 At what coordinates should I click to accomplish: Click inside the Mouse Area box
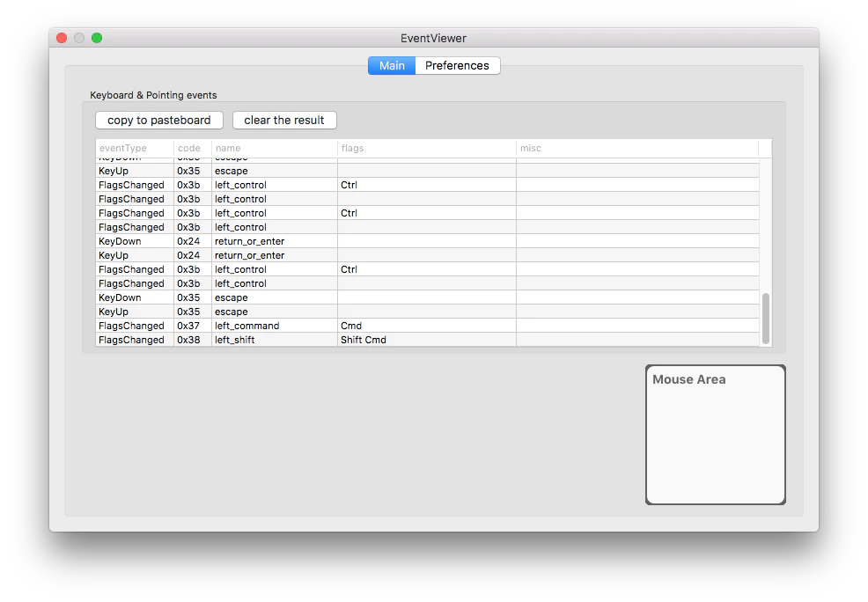click(715, 435)
